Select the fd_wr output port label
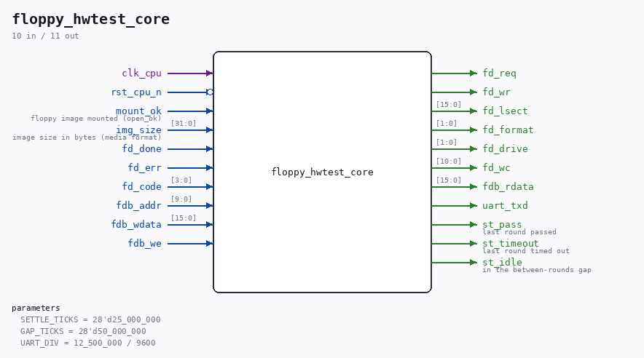 pos(497,92)
